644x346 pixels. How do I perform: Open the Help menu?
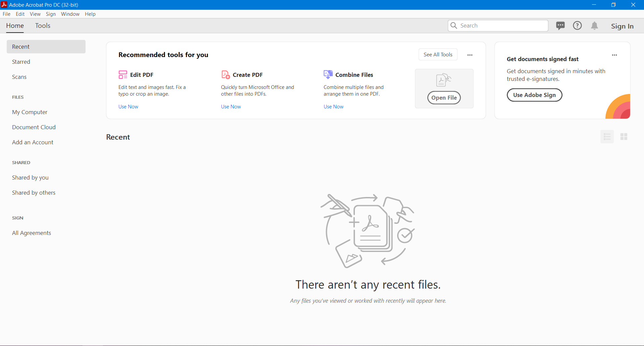click(x=90, y=14)
